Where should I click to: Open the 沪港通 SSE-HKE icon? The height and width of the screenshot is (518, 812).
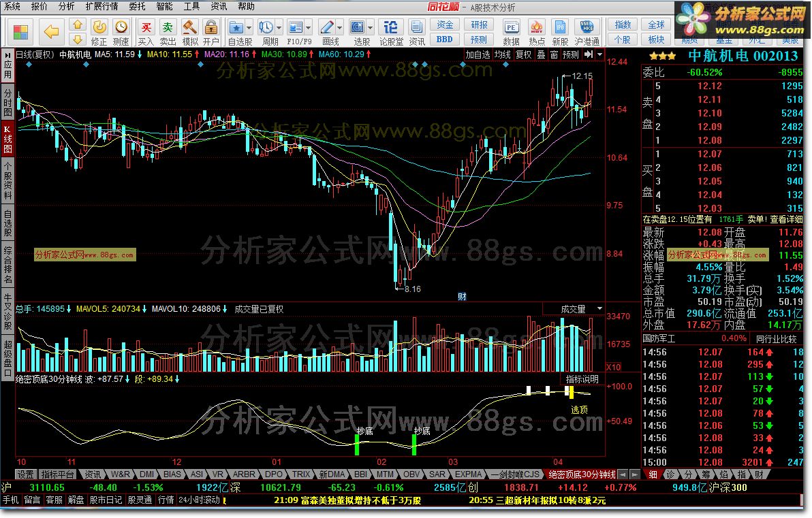point(587,33)
